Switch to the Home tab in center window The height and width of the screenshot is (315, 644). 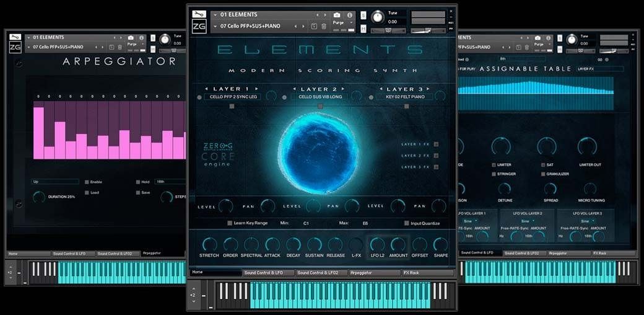[216, 273]
